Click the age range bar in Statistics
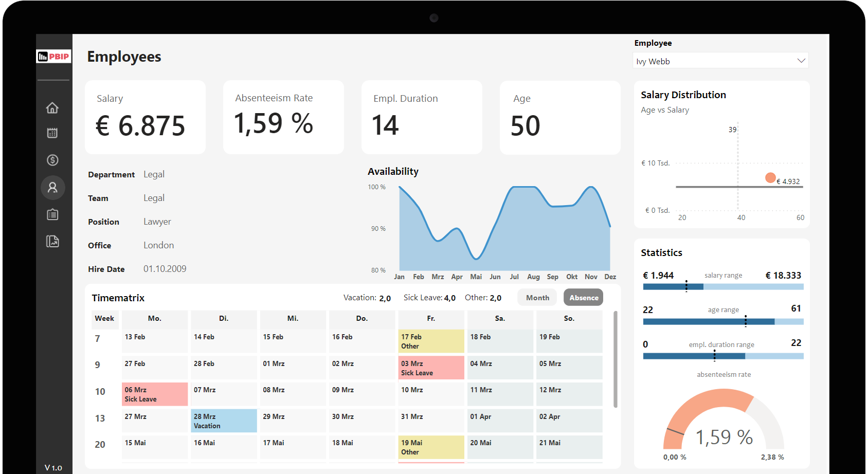The height and width of the screenshot is (474, 868). 722,321
